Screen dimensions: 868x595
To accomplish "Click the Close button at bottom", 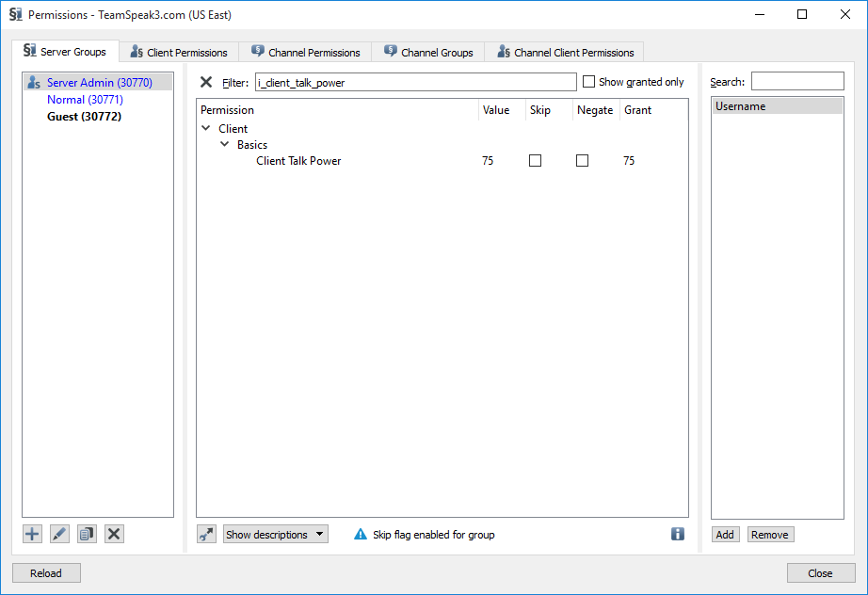I will [820, 572].
